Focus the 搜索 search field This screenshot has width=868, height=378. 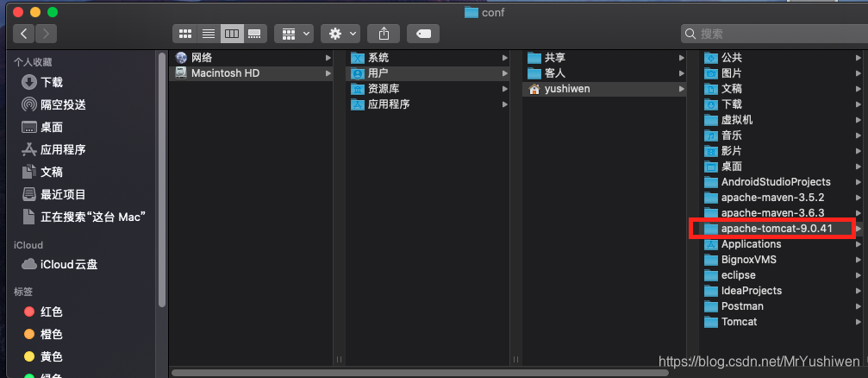pyautogui.click(x=774, y=34)
